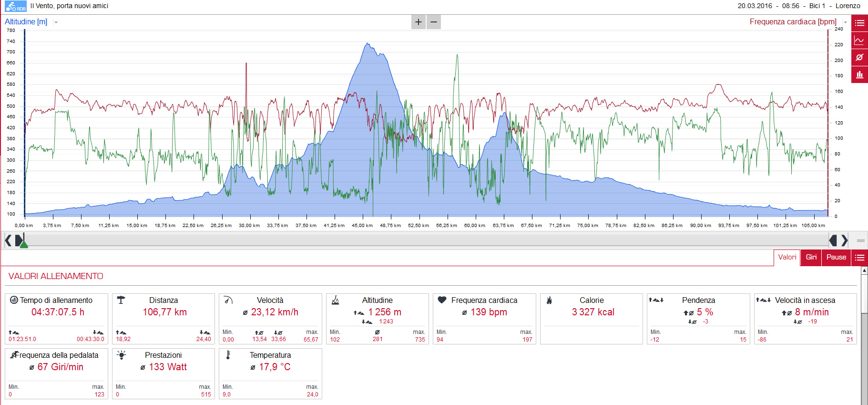Zoom in chart with plus button
Viewport: 868px width, 405px height.
[419, 22]
